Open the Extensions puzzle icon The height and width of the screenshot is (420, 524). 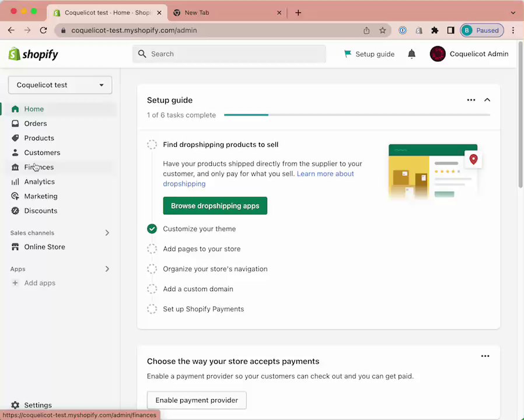point(435,30)
